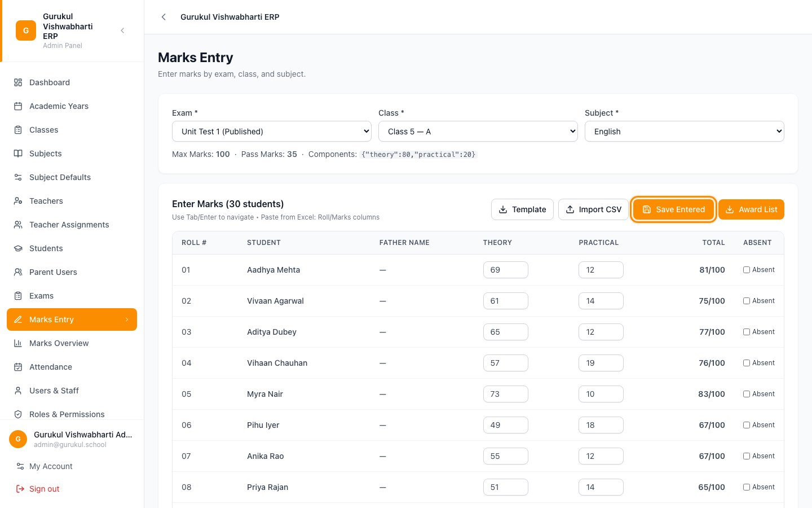Click the Teachers person icon
The width and height of the screenshot is (812, 508).
[x=18, y=201]
